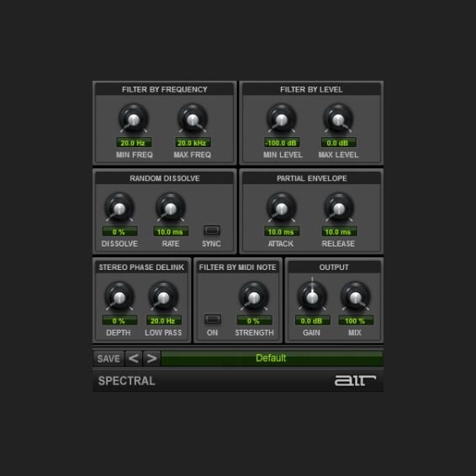Click the 20.0 kHz max frequency value field
476x476 pixels.
click(193, 143)
